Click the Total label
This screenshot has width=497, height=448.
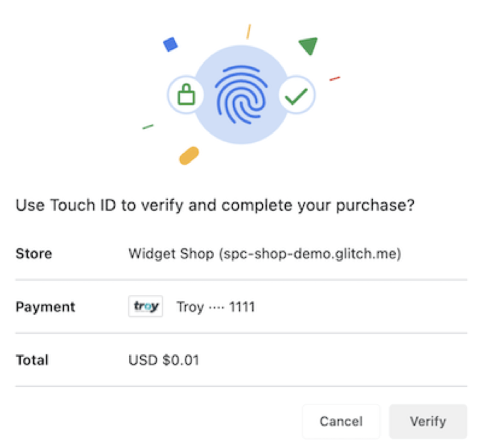pos(32,360)
